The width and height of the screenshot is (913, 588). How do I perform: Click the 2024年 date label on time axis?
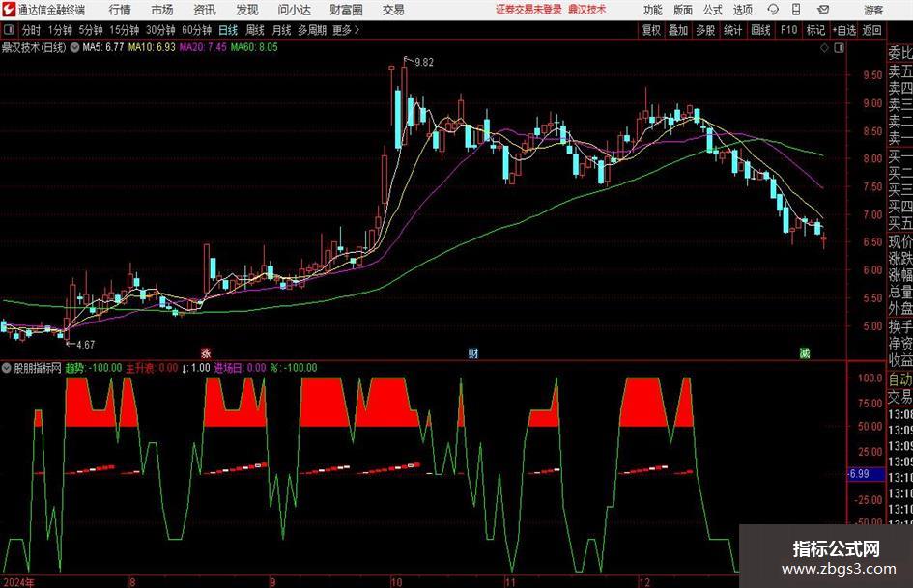pos(18,582)
